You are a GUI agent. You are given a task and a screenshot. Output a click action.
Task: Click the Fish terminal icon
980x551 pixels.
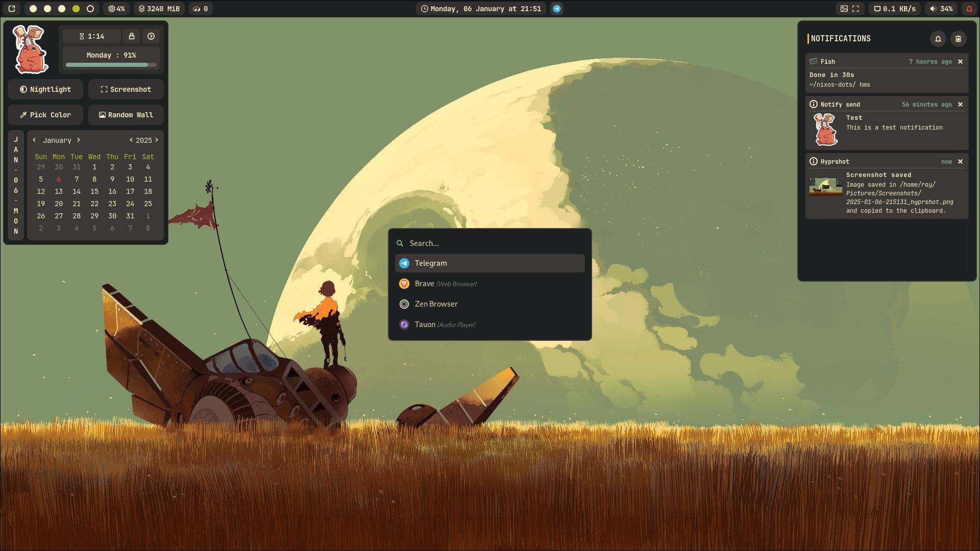814,61
